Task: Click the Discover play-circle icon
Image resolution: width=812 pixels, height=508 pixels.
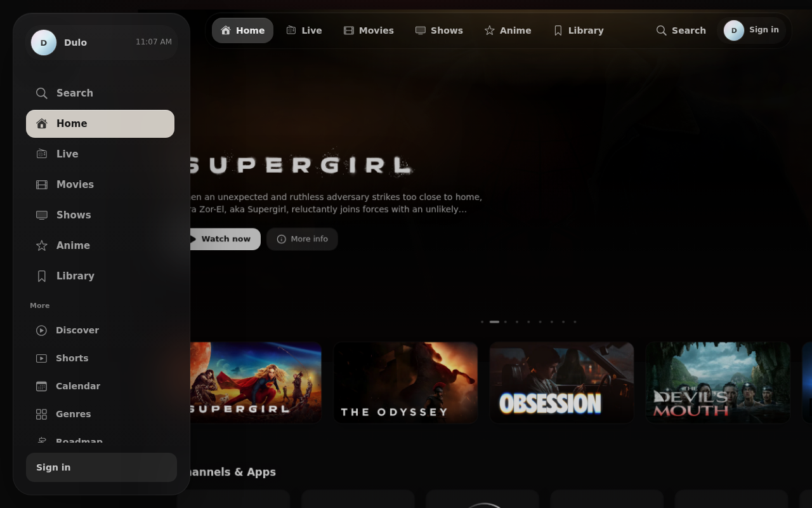Action: (41, 330)
